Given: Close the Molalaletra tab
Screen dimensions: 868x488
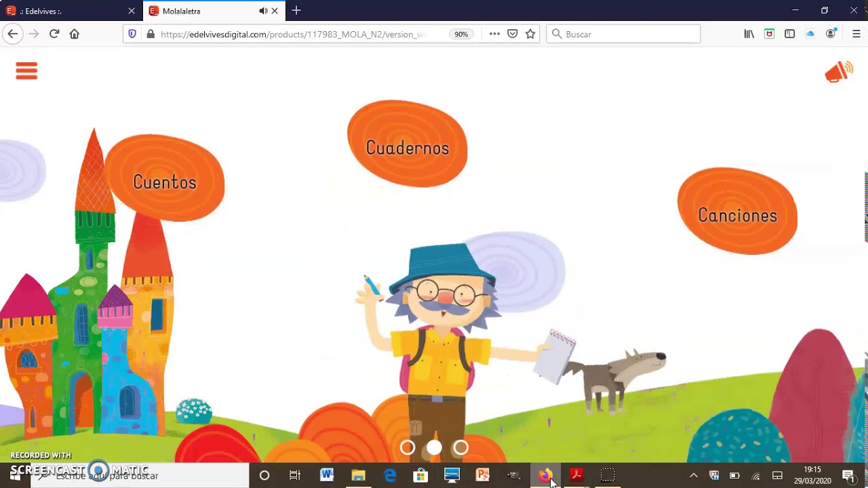Looking at the screenshot, I should (275, 11).
